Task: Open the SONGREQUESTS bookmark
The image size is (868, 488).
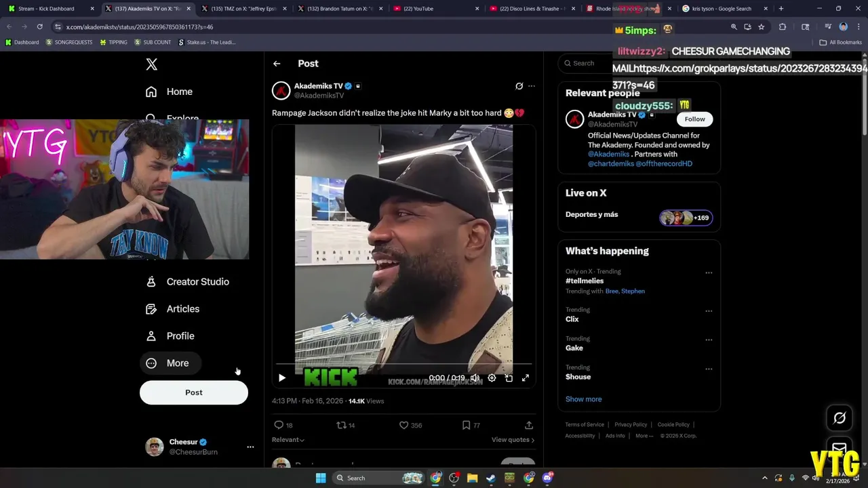Action: (68, 42)
